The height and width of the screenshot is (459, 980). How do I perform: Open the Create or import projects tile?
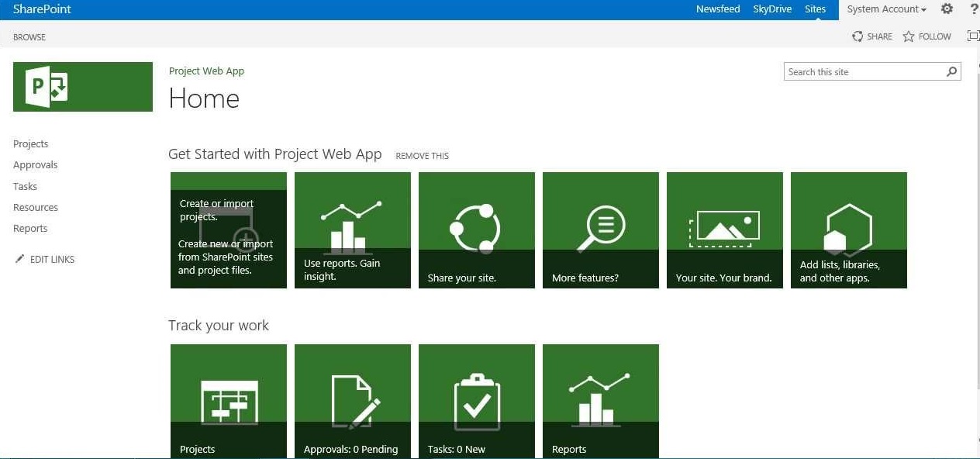(x=229, y=230)
